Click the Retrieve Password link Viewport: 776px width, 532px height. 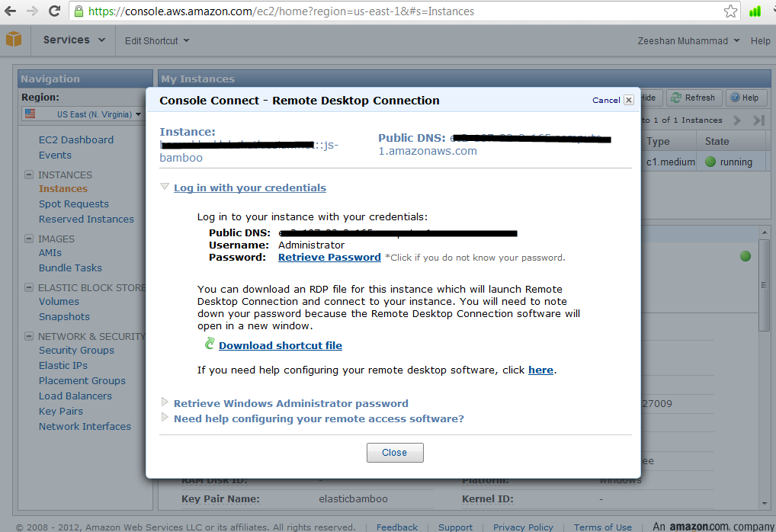coord(329,258)
